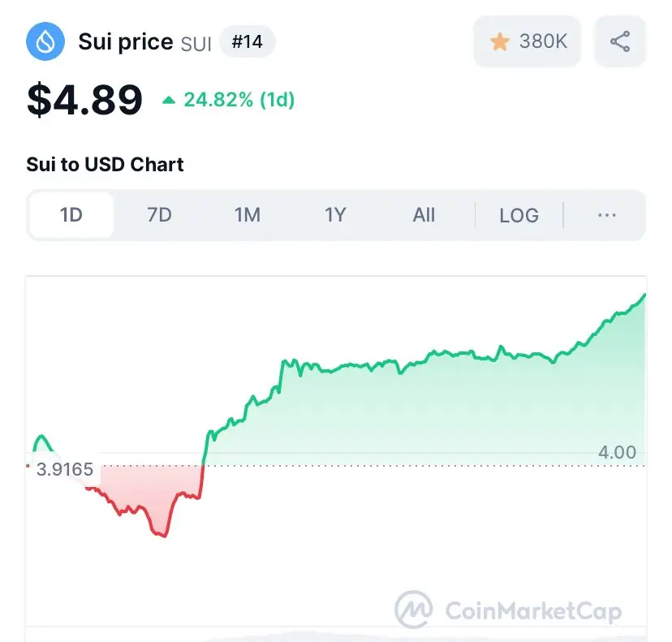Viewport: 672px width, 642px height.
Task: Click the Sui droplet logo icon
Action: pos(45,41)
